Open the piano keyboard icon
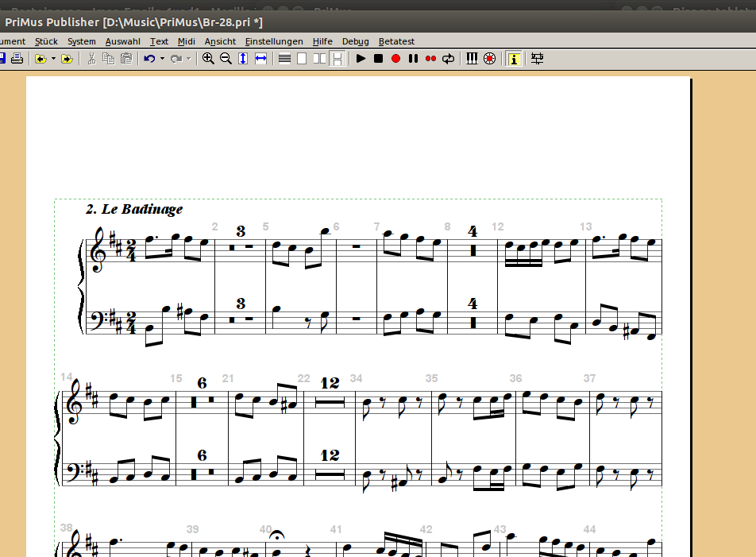Screen dimensions: 756x557 point(472,59)
